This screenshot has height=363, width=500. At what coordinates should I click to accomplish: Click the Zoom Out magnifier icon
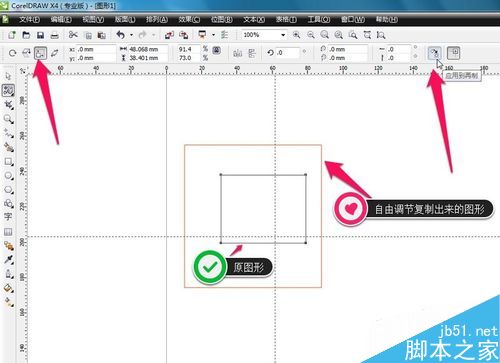tap(311, 35)
